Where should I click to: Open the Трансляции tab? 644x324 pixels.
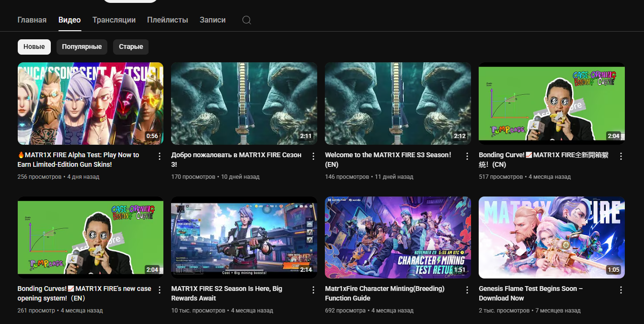tap(114, 20)
